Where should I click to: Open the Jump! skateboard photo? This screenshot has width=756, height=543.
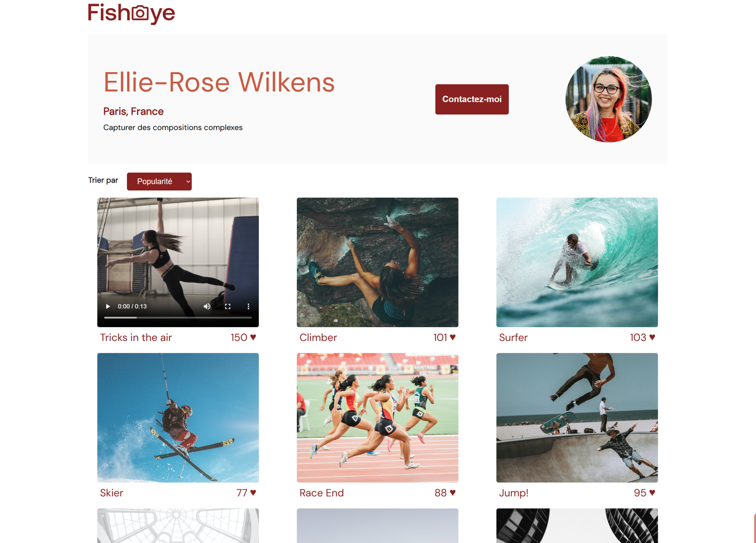577,418
